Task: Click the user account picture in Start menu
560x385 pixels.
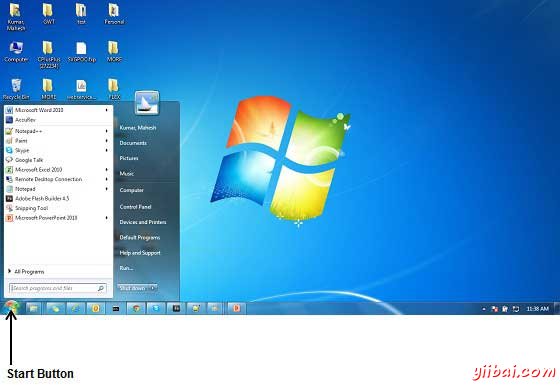Action: pyautogui.click(x=147, y=103)
